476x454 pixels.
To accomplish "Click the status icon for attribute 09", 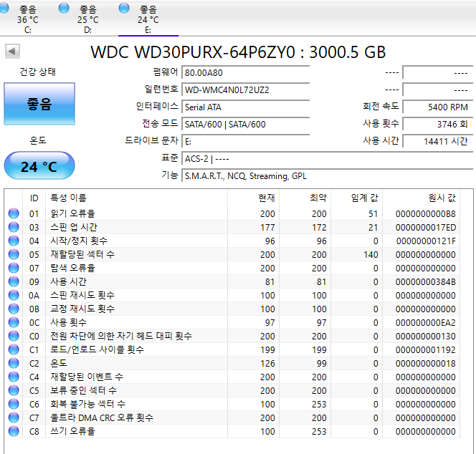I will coord(14,281).
